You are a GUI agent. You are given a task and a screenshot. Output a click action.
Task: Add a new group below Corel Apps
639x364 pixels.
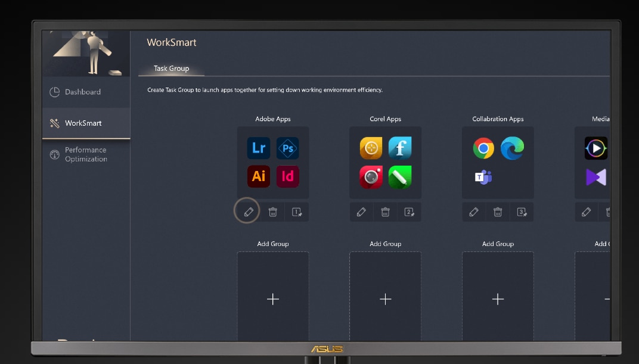385,299
